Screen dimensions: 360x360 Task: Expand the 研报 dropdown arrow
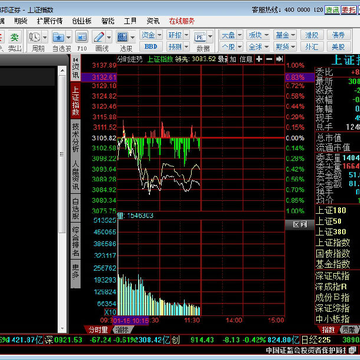pyautogui.click(x=186, y=35)
